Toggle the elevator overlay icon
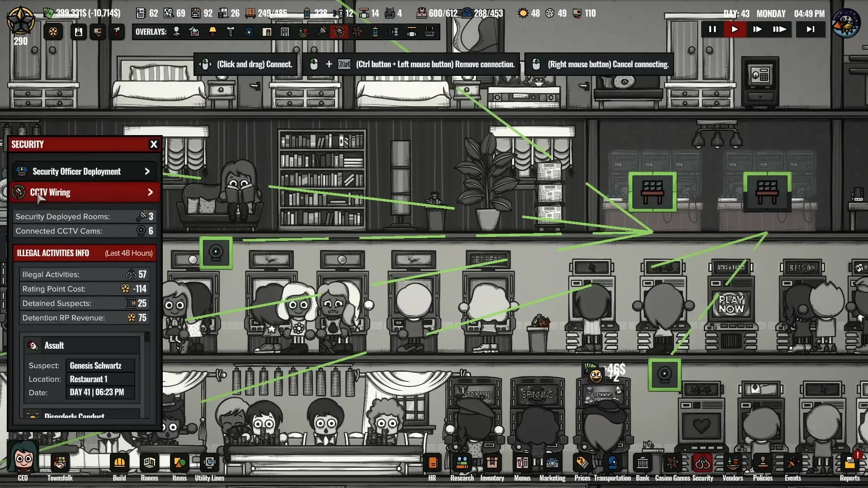The image size is (868, 488). [x=285, y=32]
